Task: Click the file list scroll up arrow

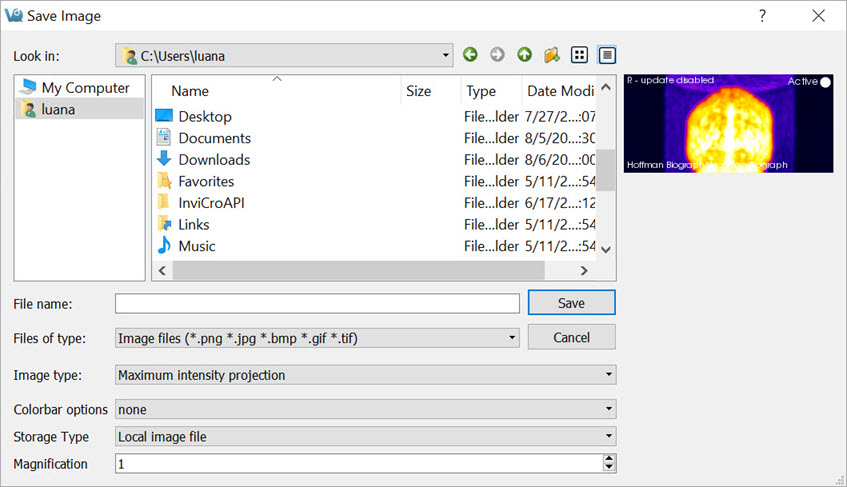Action: point(606,87)
